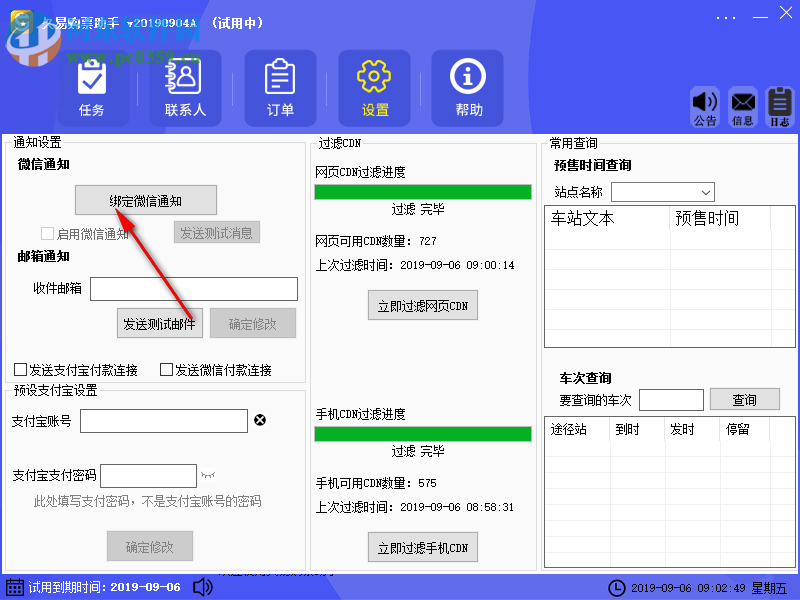800x600 pixels.
Task: Click the 途径站 column header
Action: 578,429
